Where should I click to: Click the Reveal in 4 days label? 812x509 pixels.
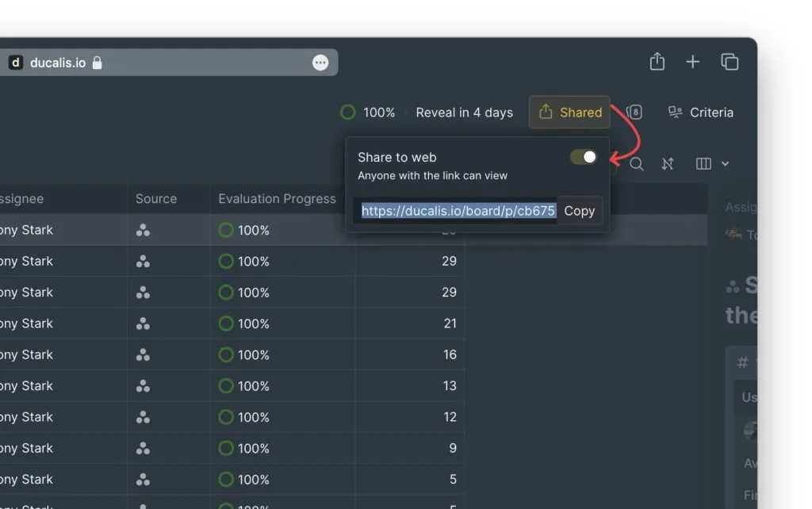click(x=464, y=113)
